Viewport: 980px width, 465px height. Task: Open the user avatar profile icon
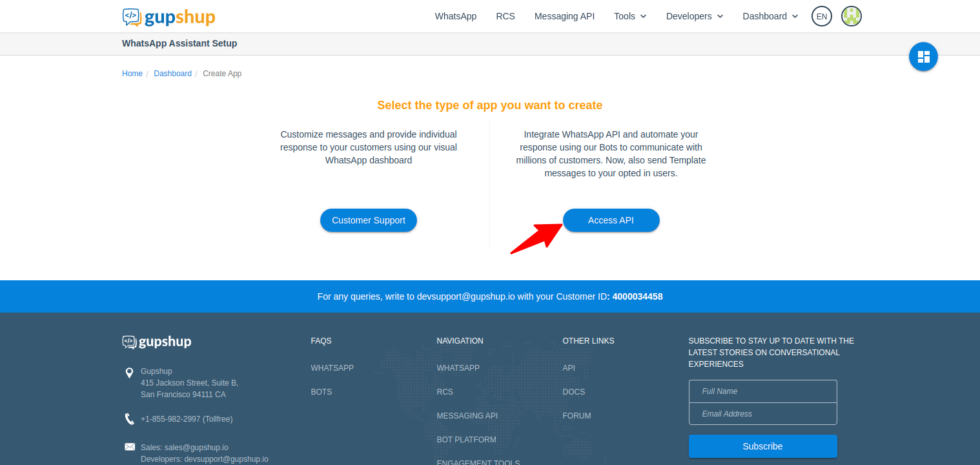tap(852, 16)
